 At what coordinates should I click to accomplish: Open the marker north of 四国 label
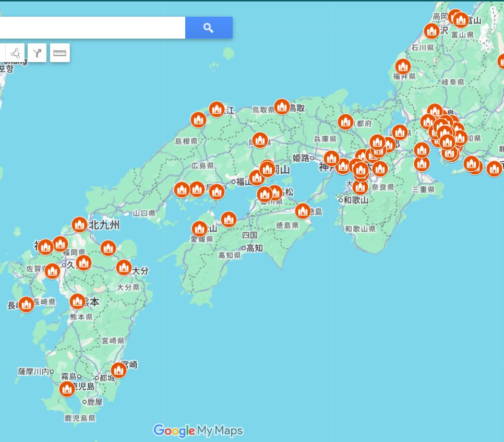point(229,220)
